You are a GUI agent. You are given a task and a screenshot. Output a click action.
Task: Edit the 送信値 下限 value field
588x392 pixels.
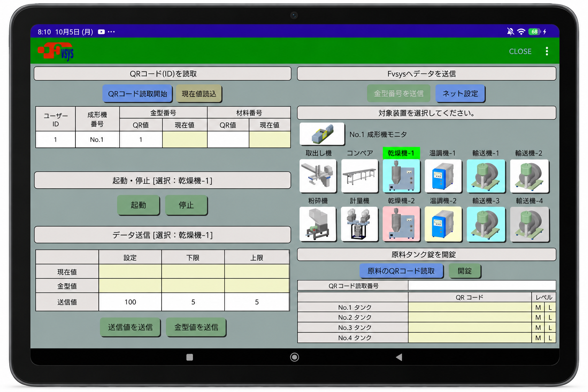[193, 302]
